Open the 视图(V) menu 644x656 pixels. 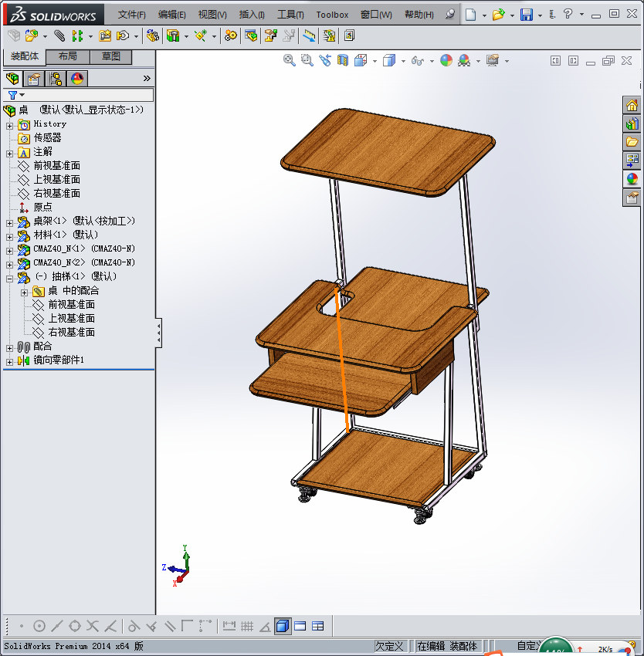212,15
